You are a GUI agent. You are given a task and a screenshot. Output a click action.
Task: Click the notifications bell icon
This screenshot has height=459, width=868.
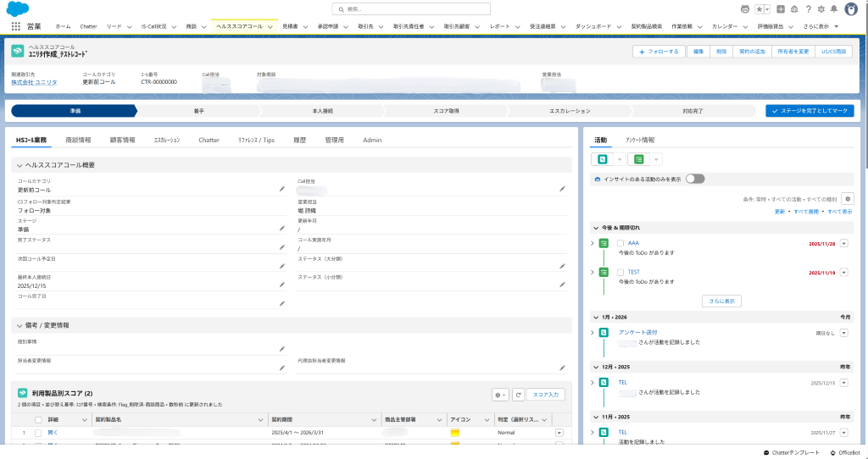834,9
